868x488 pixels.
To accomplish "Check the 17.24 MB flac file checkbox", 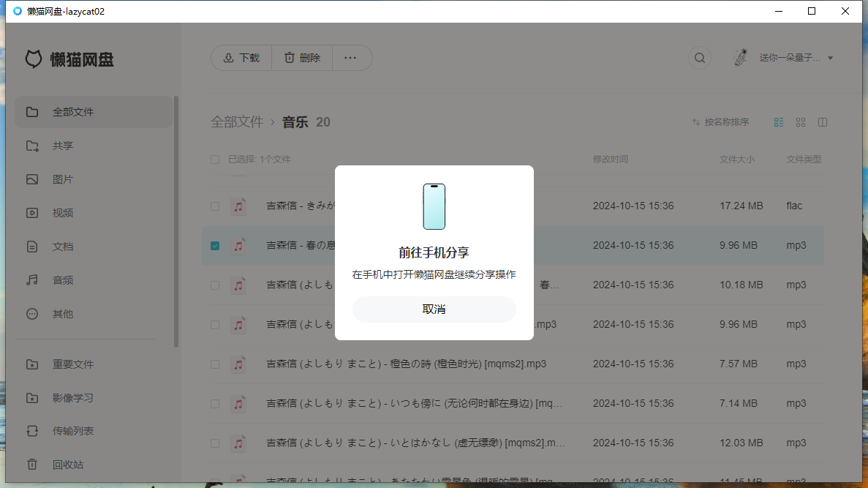I will pyautogui.click(x=215, y=206).
